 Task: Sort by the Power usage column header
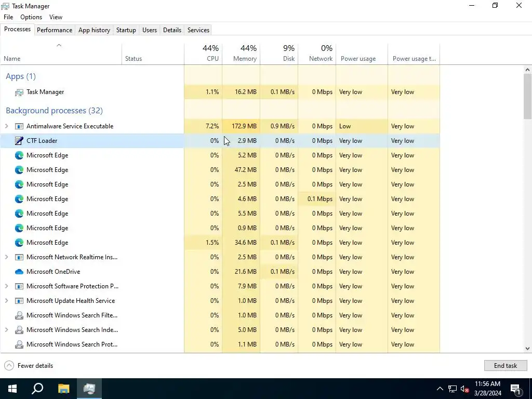click(x=362, y=54)
